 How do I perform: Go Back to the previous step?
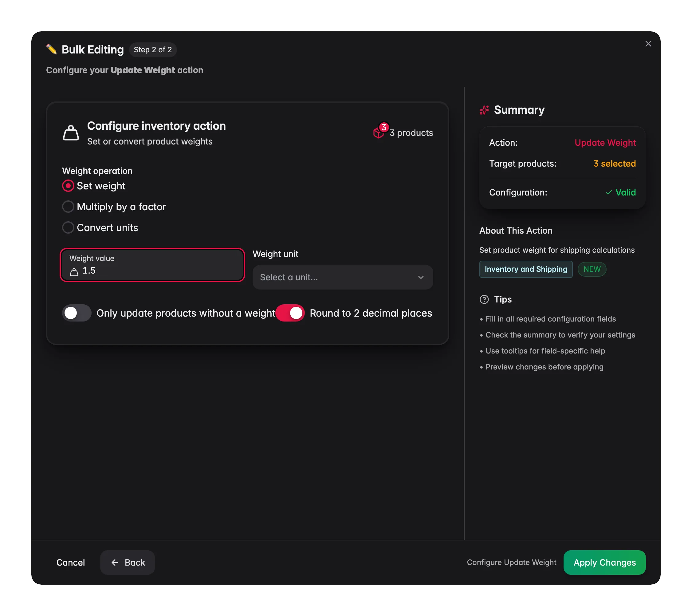click(x=128, y=563)
